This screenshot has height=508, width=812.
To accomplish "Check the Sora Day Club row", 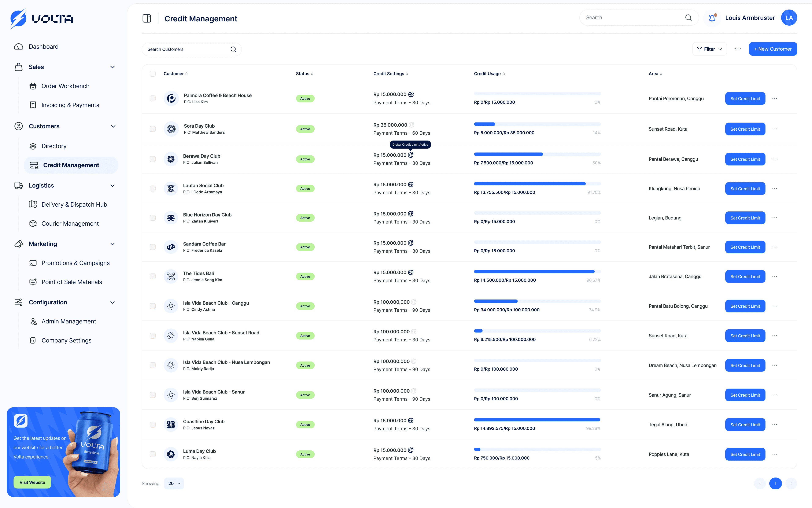I will tap(153, 129).
